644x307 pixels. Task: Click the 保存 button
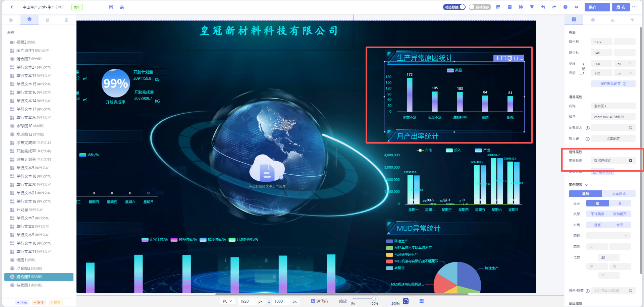tap(593, 7)
